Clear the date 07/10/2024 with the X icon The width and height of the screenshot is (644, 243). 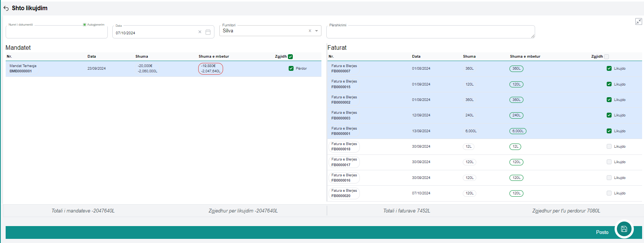[x=200, y=32]
